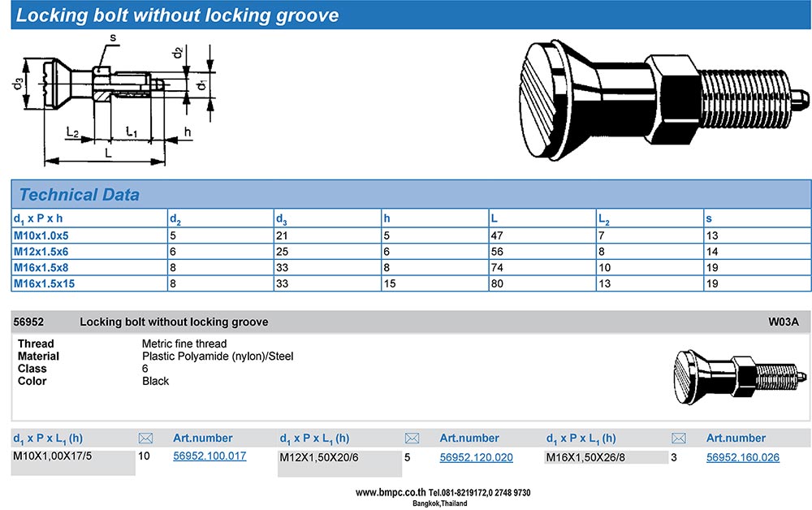The image size is (812, 510).
Task: Select the M12X1,50X20/6 size field
Action: pyautogui.click(x=339, y=463)
